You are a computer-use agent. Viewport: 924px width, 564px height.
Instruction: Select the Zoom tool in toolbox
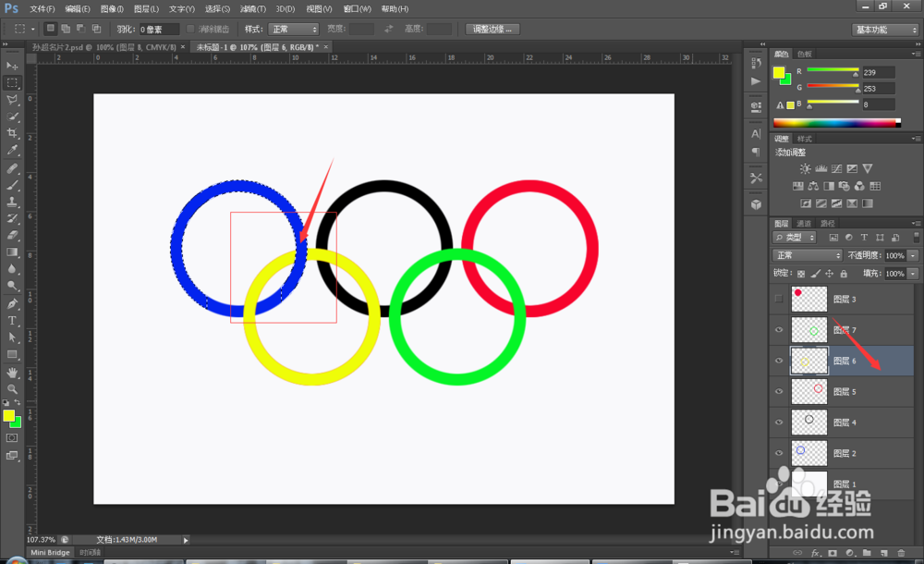click(x=12, y=389)
